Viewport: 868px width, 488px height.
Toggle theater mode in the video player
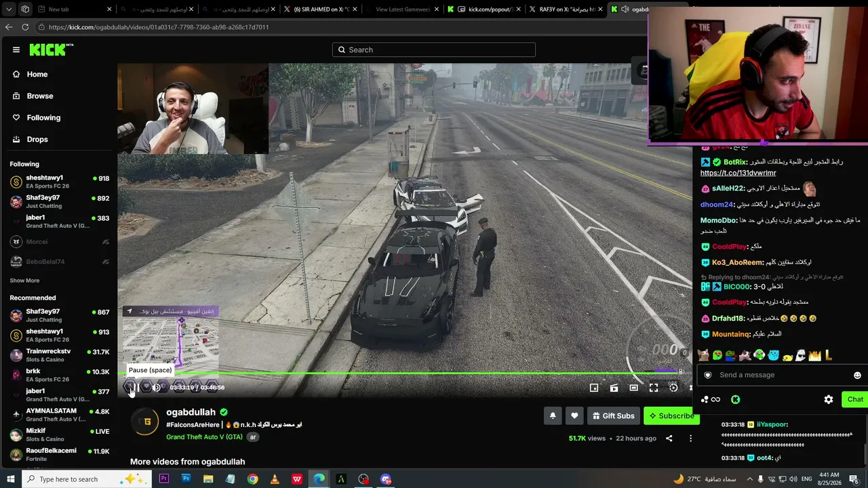click(x=633, y=388)
